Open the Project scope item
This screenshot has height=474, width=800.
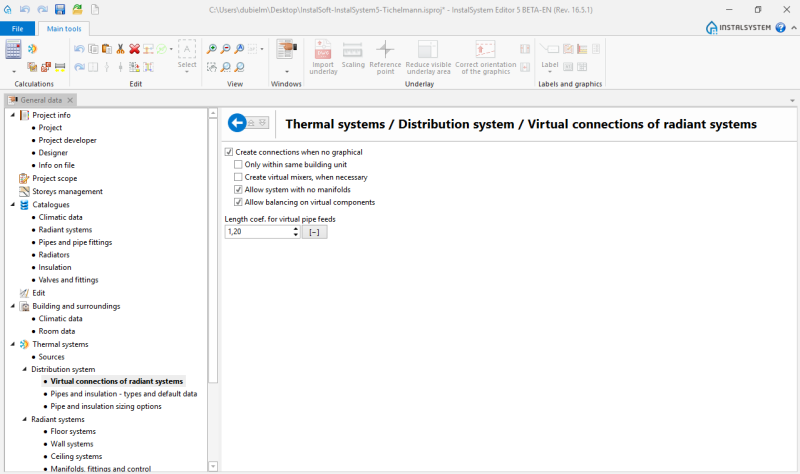point(55,178)
